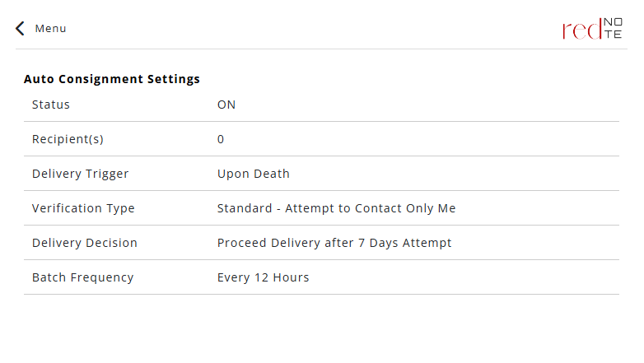Viewport: 644px width, 363px height.
Task: Click the vertical bar in rednote logo
Action: [x=600, y=29]
